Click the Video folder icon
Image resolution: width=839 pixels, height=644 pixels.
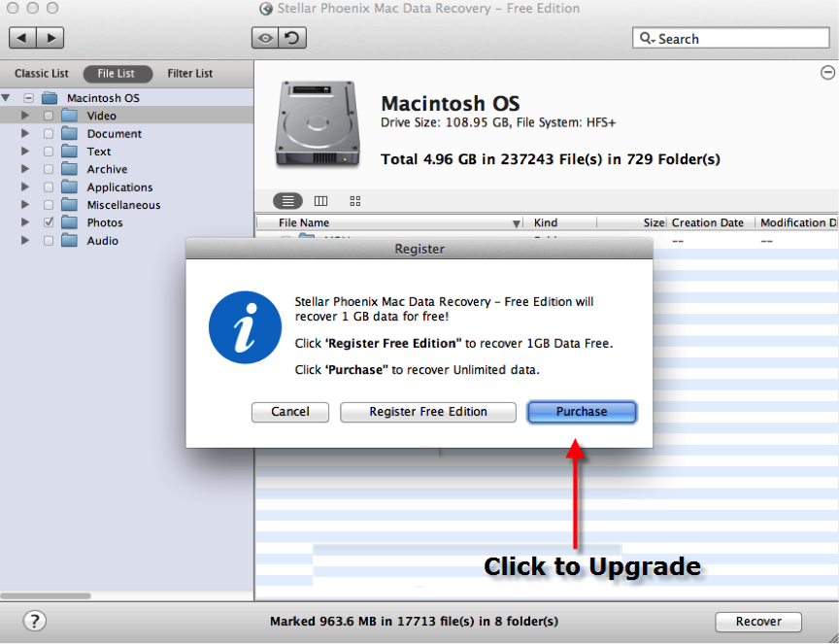tap(70, 116)
